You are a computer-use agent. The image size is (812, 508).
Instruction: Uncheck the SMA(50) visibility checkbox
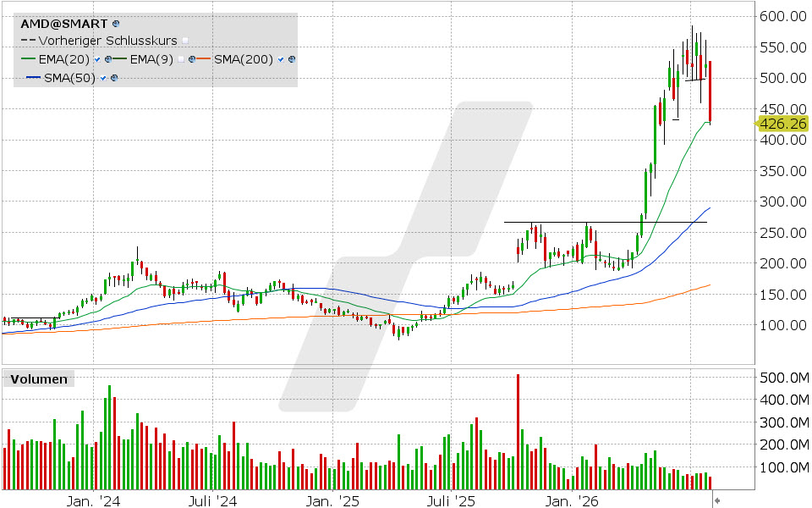[103, 78]
